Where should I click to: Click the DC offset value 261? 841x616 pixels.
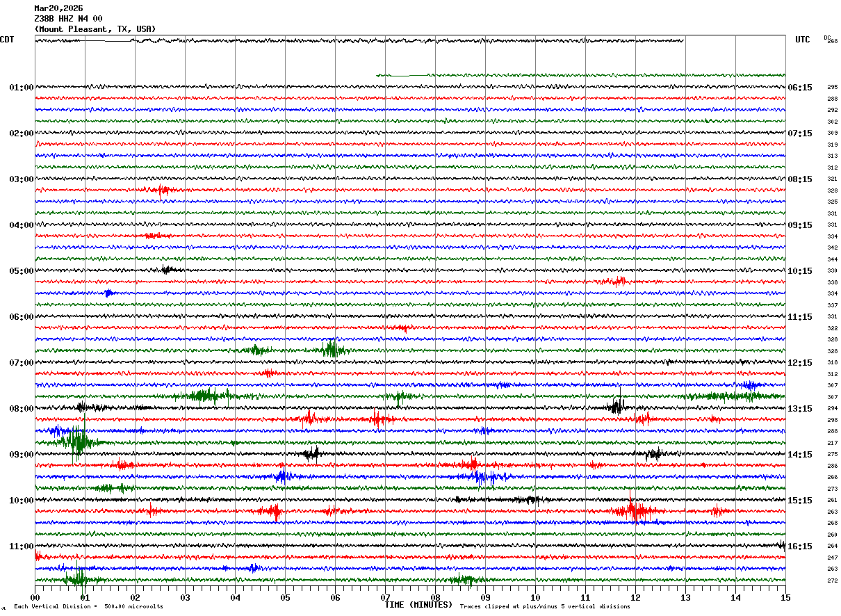pos(832,501)
